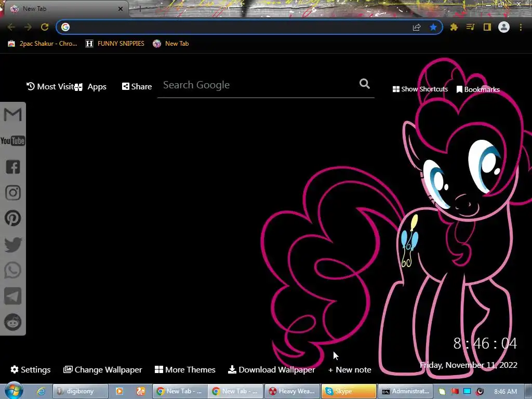Screen dimensions: 532x399
Task: Open Twitter from the sidebar
Action: [13, 245]
